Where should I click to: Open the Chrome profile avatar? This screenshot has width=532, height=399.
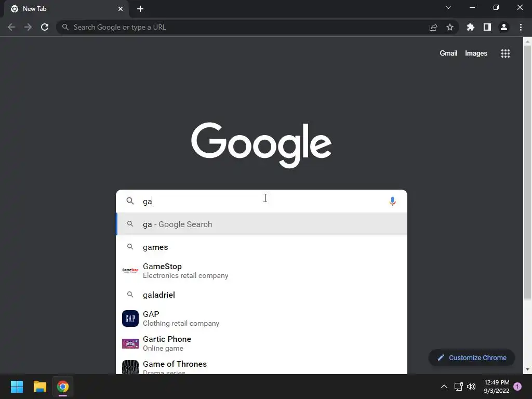point(504,27)
